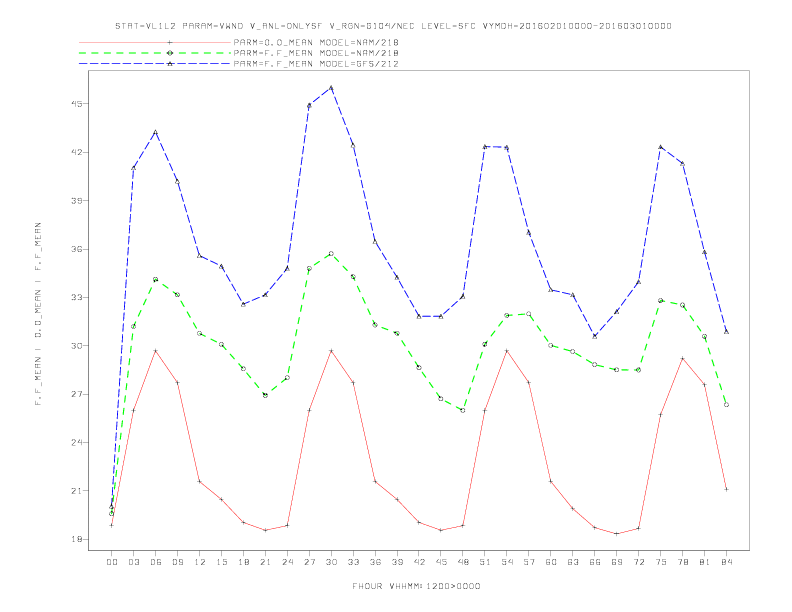
Task: Click x-axis tick label 60
Action: point(551,562)
